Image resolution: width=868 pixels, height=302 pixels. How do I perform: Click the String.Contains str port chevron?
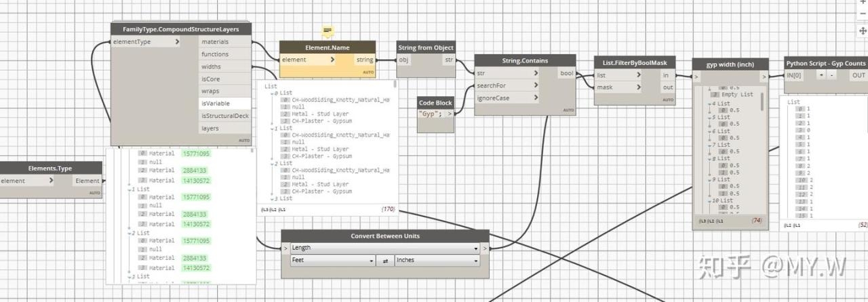[536, 73]
